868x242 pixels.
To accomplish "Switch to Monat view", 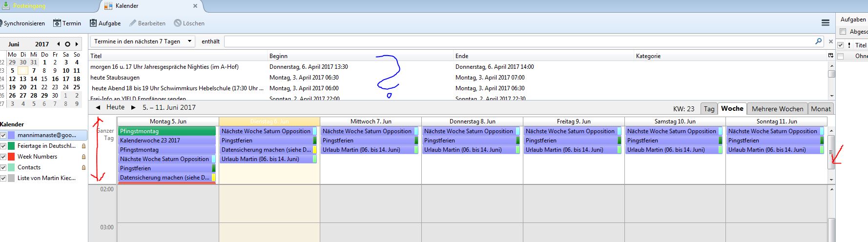I will [x=821, y=109].
